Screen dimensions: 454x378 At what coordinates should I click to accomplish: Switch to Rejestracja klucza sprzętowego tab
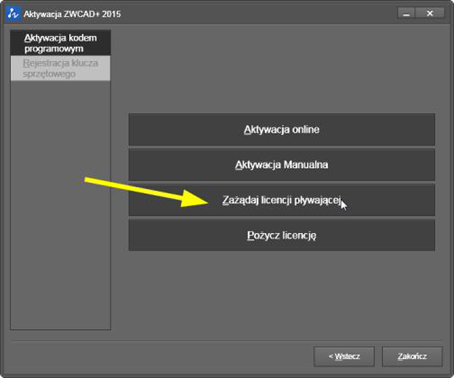point(61,68)
